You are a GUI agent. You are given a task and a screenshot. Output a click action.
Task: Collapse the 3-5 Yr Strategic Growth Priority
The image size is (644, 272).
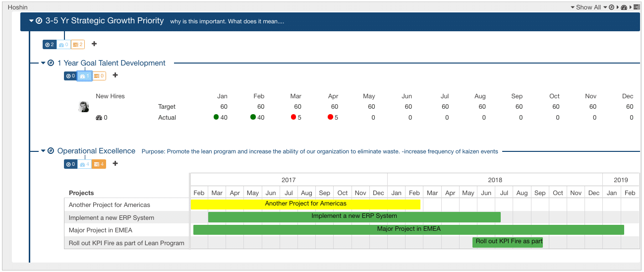tap(32, 21)
